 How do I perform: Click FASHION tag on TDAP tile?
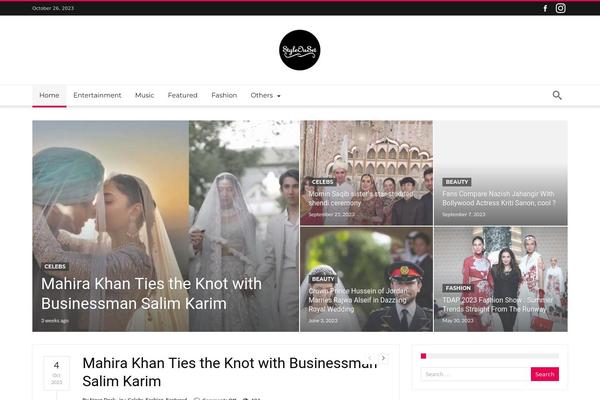coord(458,288)
